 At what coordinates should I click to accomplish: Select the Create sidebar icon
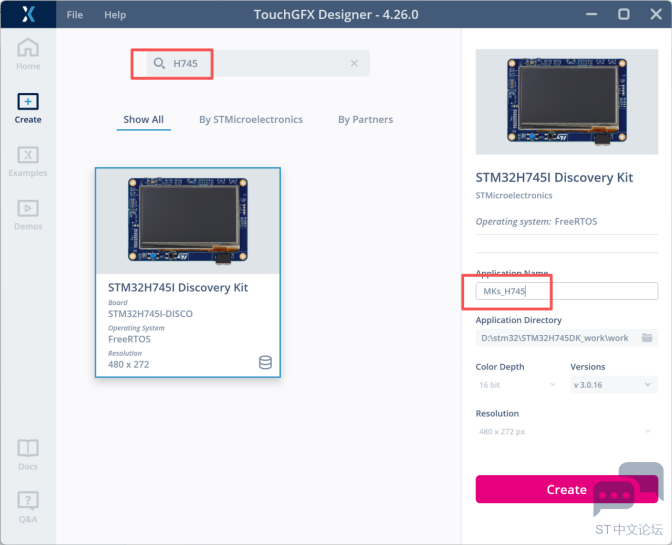28,107
